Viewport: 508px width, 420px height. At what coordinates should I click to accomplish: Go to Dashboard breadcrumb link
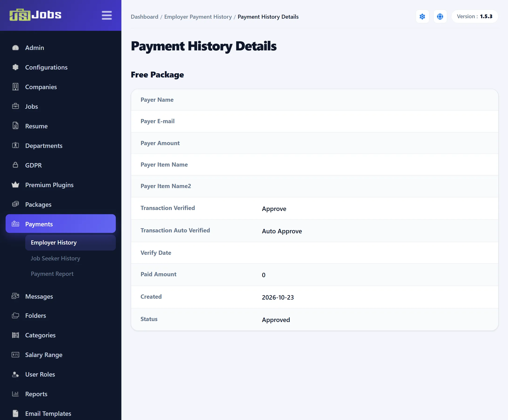(x=145, y=17)
